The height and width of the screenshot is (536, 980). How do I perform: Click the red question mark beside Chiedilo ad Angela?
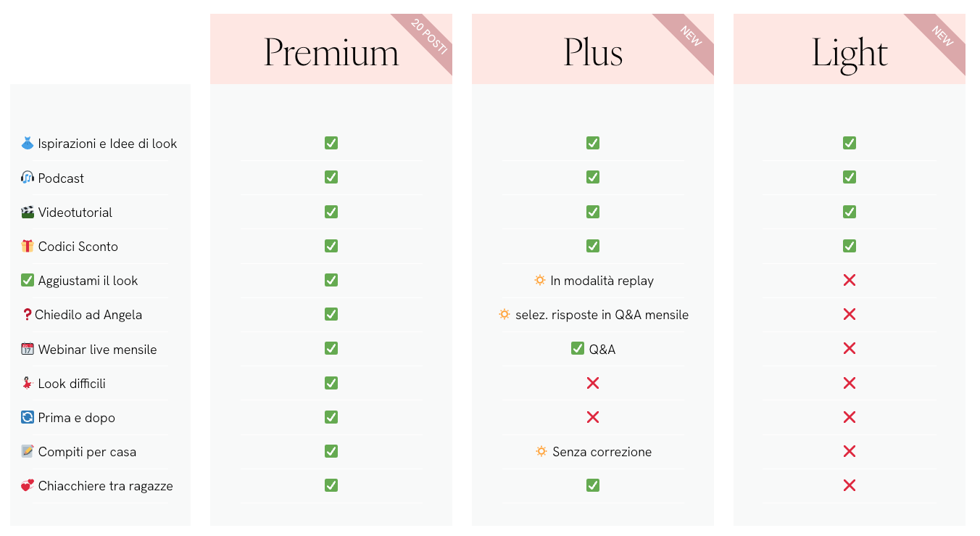point(28,315)
